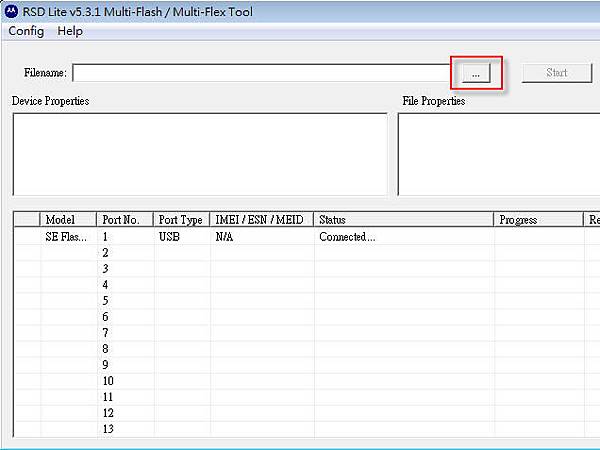Click the Progress column header

pos(538,220)
